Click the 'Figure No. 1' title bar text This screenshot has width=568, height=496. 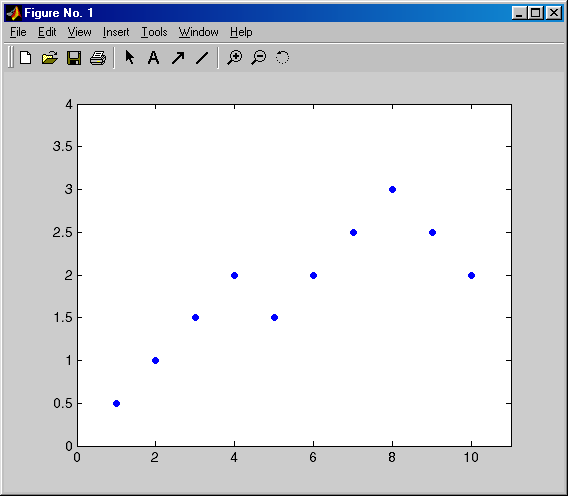tap(59, 13)
